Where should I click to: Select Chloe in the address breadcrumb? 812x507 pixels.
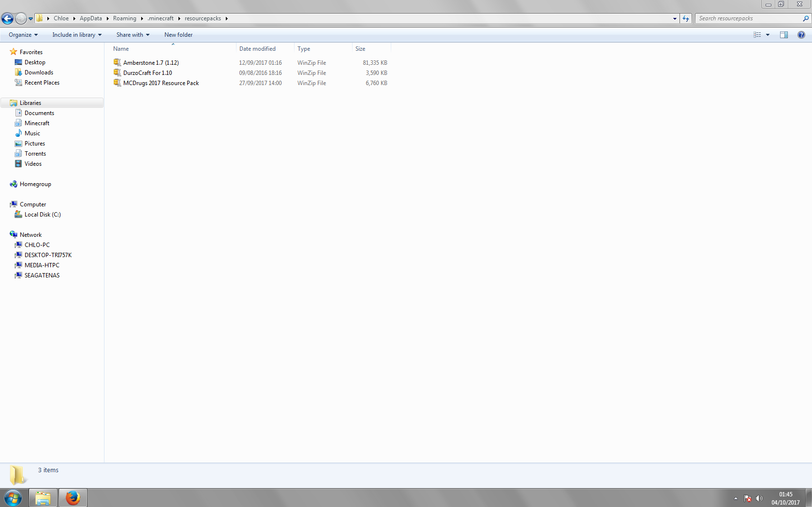click(61, 18)
